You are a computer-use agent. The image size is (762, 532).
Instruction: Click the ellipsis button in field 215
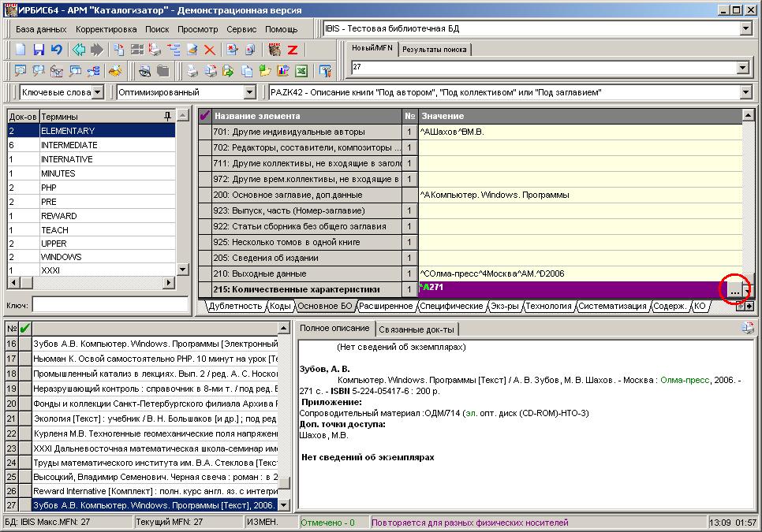pos(735,290)
